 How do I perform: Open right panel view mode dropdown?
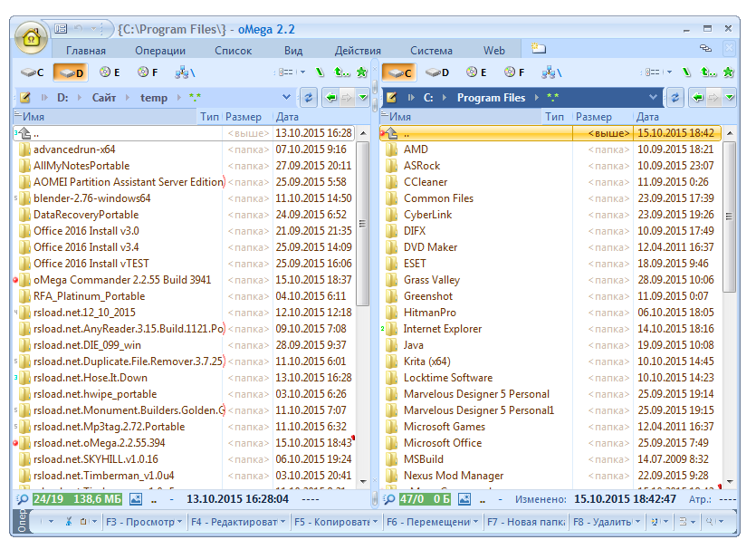pyautogui.click(x=670, y=72)
